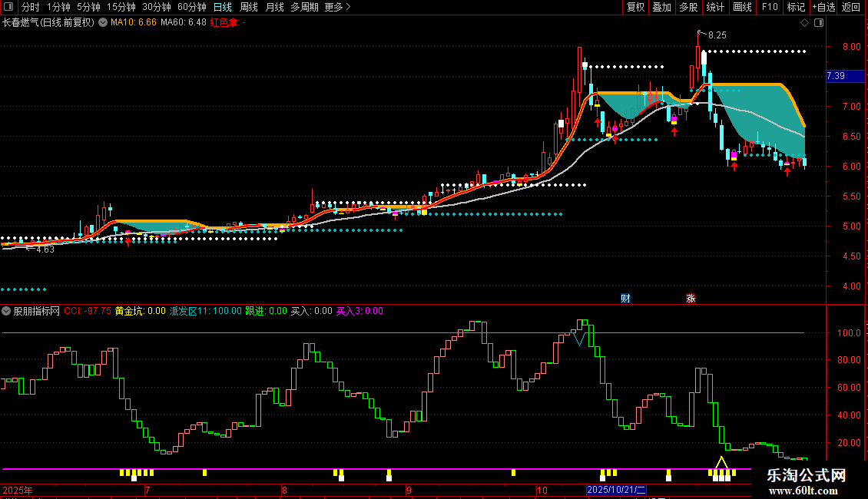Click month 9 on the time axis
The height and width of the screenshot is (499, 868).
click(x=409, y=490)
